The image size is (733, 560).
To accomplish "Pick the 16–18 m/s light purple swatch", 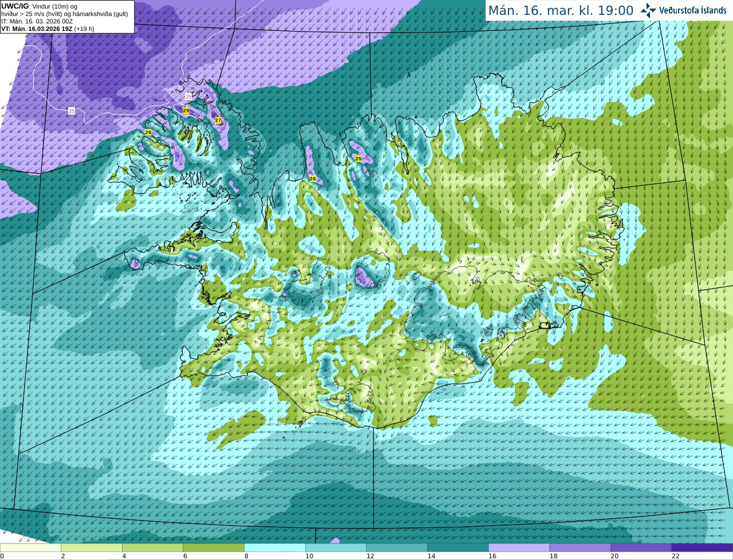I will pyautogui.click(x=519, y=547).
